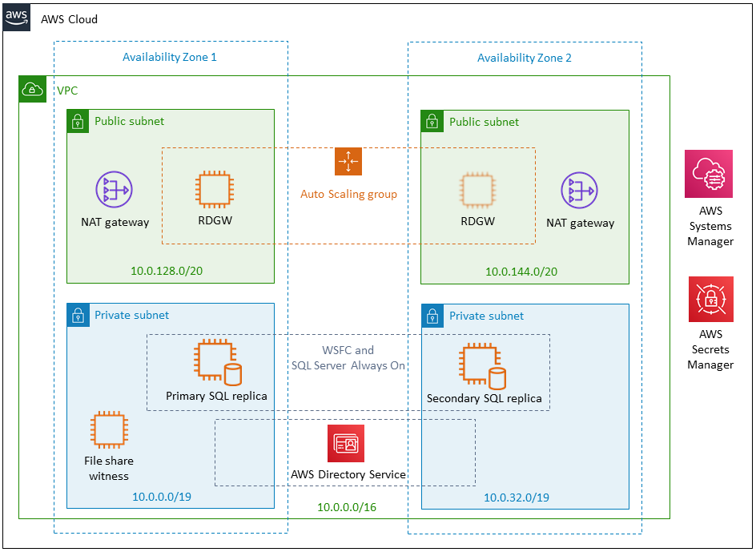Click the 10.0.128.0/20 CIDR label

(165, 271)
